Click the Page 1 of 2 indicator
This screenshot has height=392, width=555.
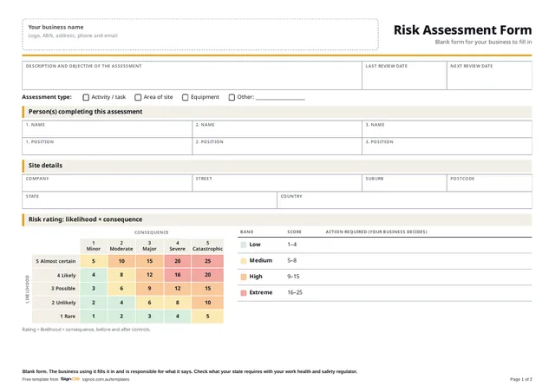tap(520, 379)
